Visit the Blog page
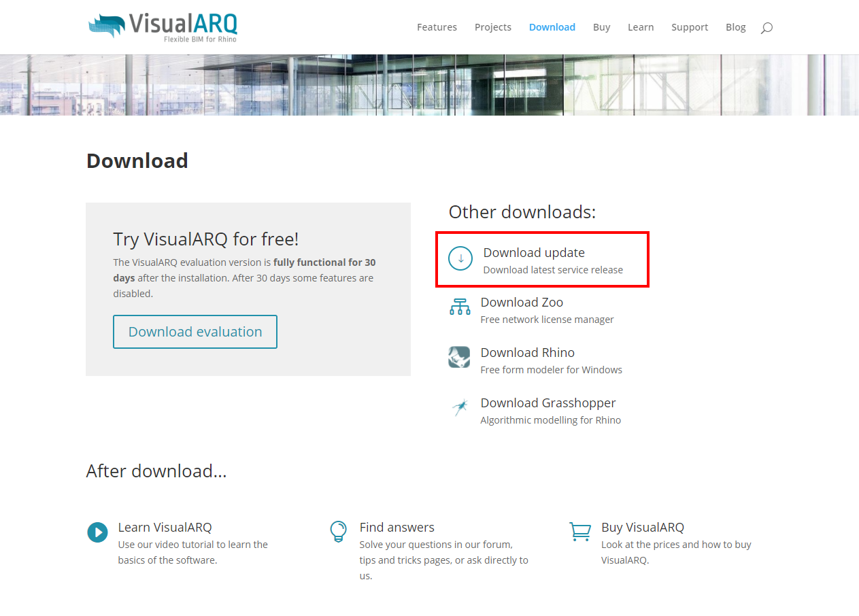 (x=735, y=27)
